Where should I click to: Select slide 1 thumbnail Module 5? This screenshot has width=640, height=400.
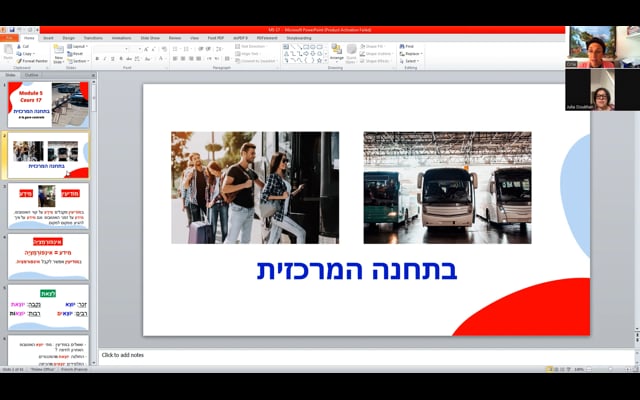(x=48, y=104)
